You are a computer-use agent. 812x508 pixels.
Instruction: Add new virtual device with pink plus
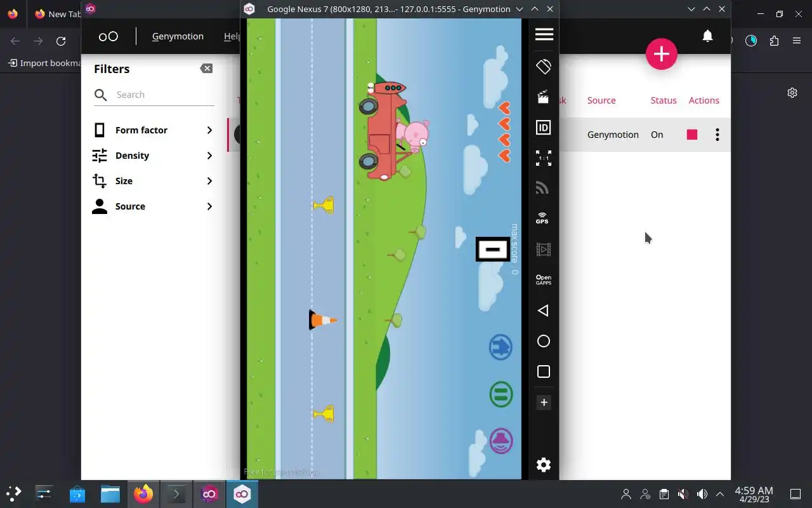(662, 54)
